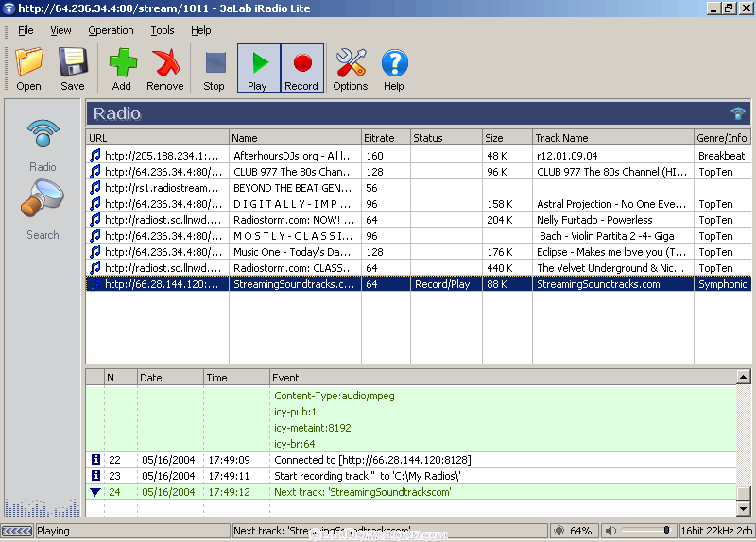Viewport: 756px width, 542px height.
Task: Open the View menu
Action: coord(60,30)
